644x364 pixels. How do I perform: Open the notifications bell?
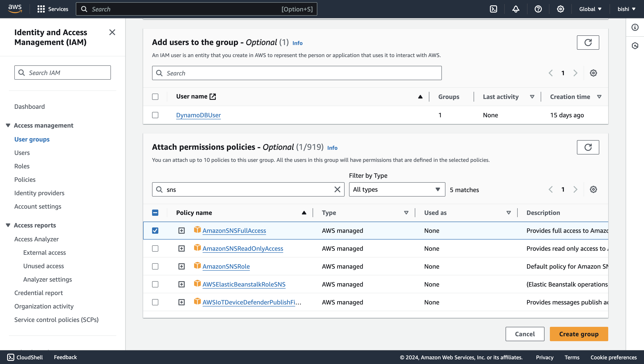(515, 9)
